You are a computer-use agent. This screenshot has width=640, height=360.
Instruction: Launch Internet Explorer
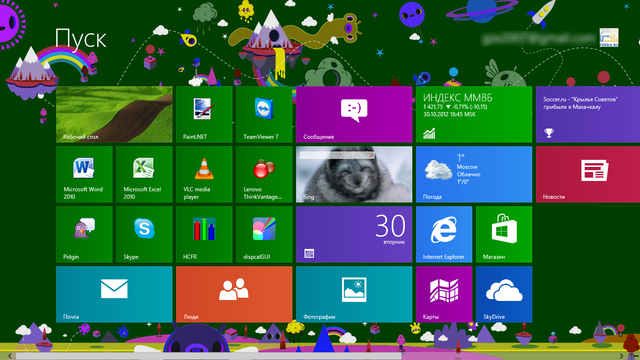[444, 234]
